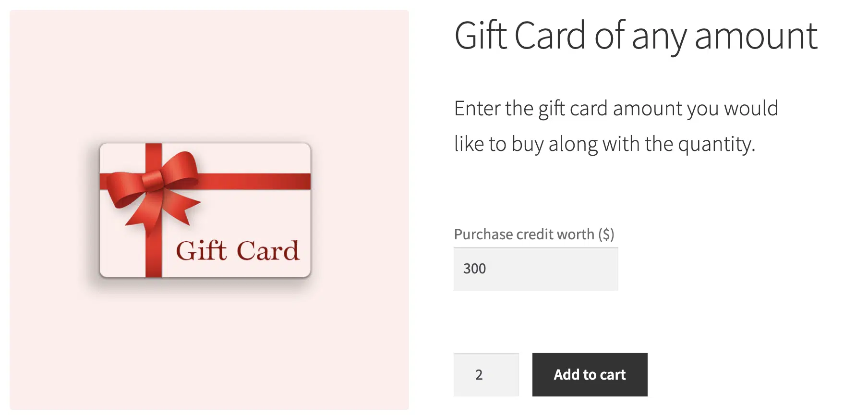Click the "Gift Card of any amount" heading
868x420 pixels.
pos(636,36)
